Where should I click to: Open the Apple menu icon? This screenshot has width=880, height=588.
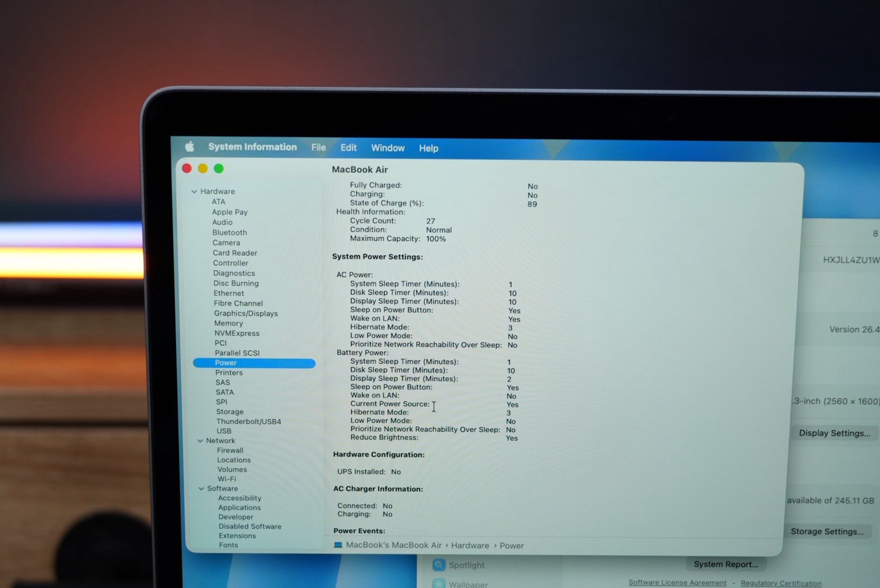pos(189,147)
